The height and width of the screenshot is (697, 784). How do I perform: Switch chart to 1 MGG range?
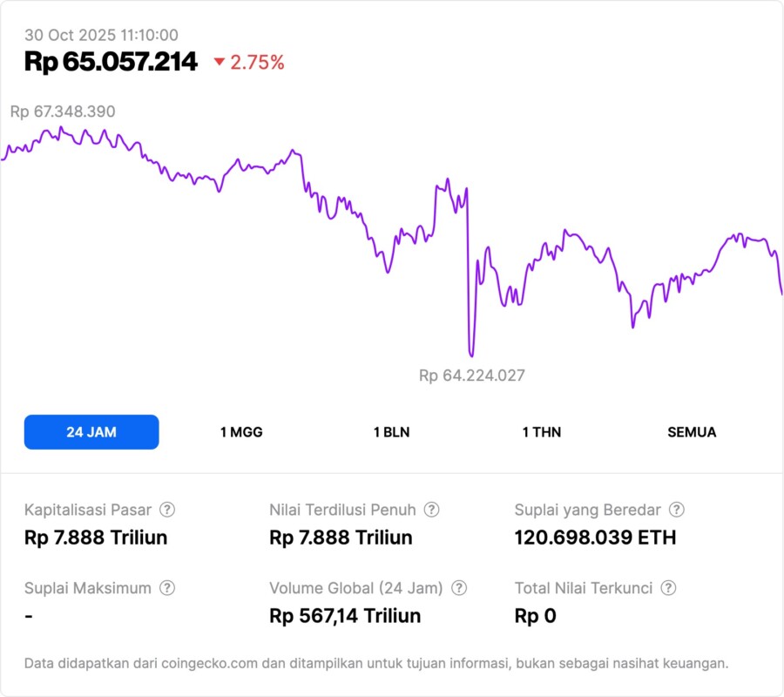pyautogui.click(x=241, y=432)
